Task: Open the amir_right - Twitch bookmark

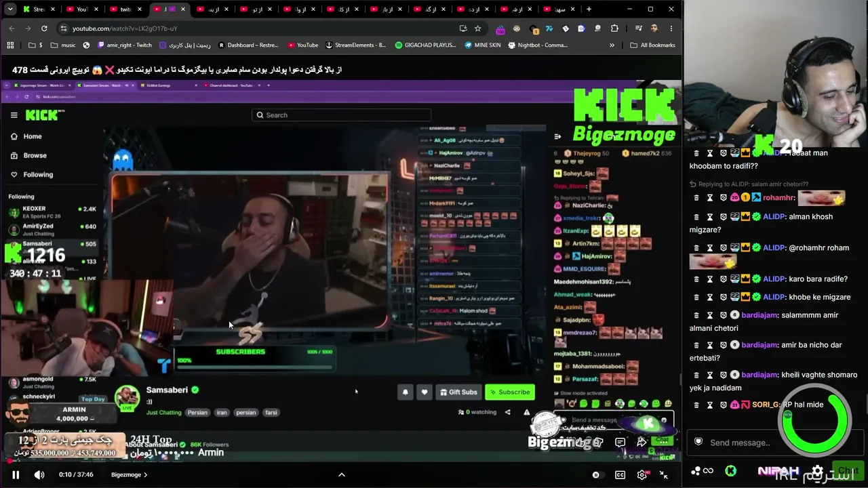Action: click(124, 45)
